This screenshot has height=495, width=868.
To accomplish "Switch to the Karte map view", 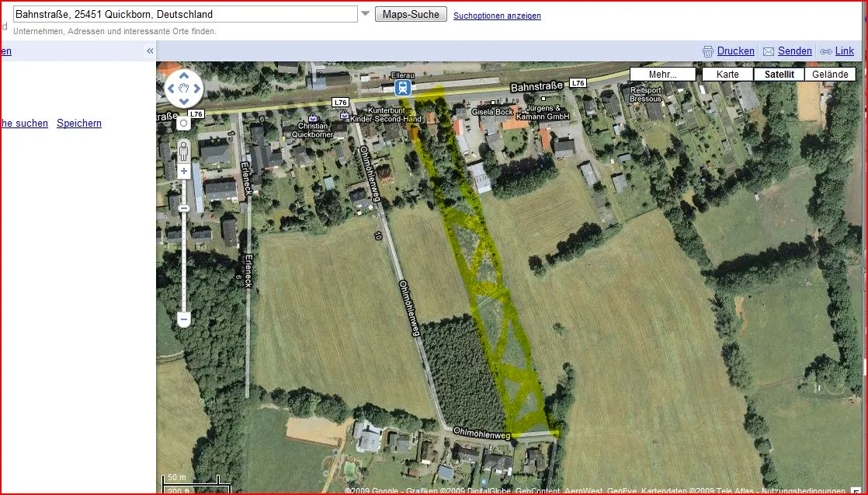I will coord(727,75).
